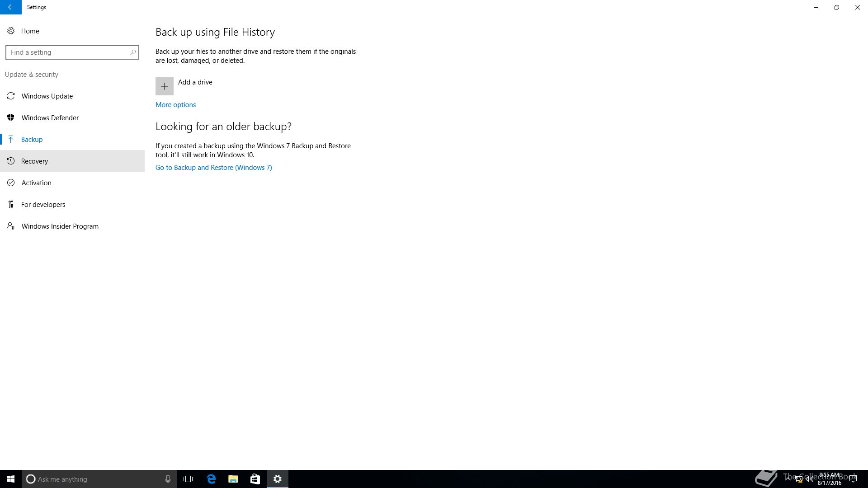Open the Activation section
The height and width of the screenshot is (488, 868).
(x=72, y=183)
